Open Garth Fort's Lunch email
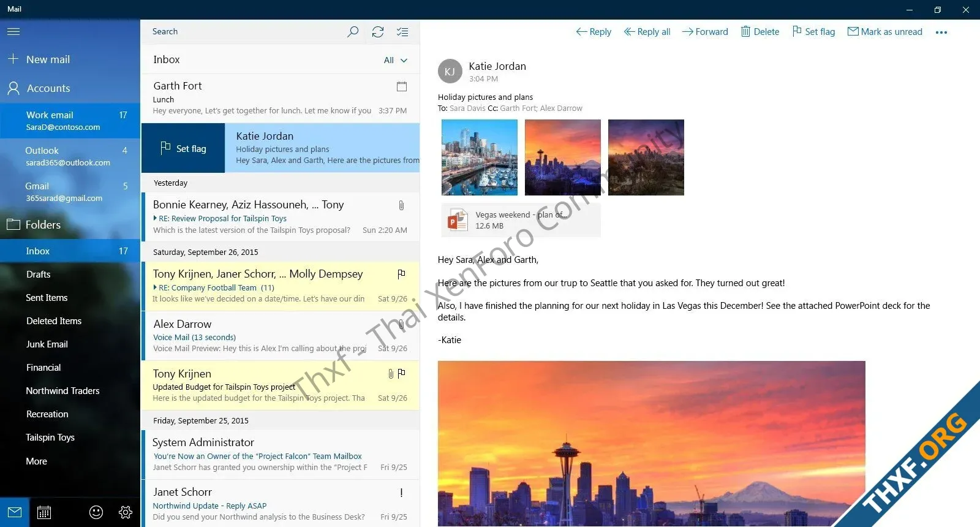 coord(281,98)
